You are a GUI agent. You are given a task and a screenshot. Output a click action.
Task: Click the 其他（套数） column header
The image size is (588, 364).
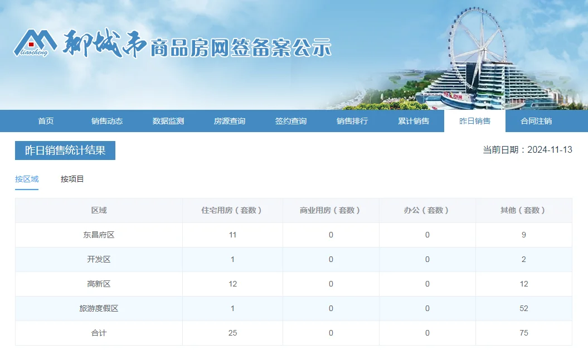point(523,210)
